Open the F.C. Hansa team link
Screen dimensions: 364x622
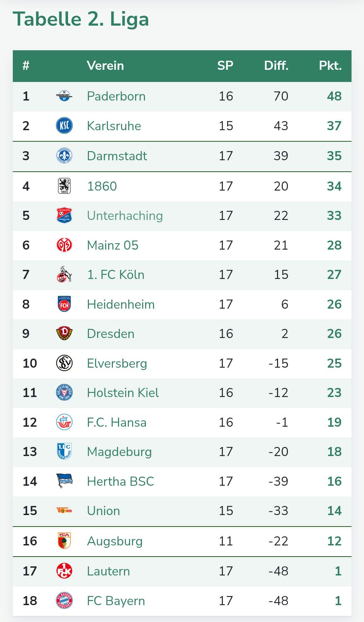point(117,423)
